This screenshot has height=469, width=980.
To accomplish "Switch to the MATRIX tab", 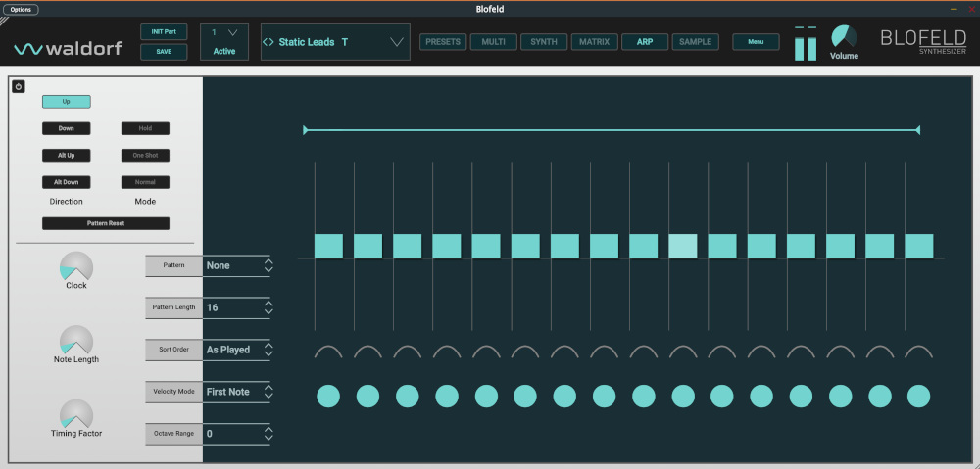I will point(594,42).
